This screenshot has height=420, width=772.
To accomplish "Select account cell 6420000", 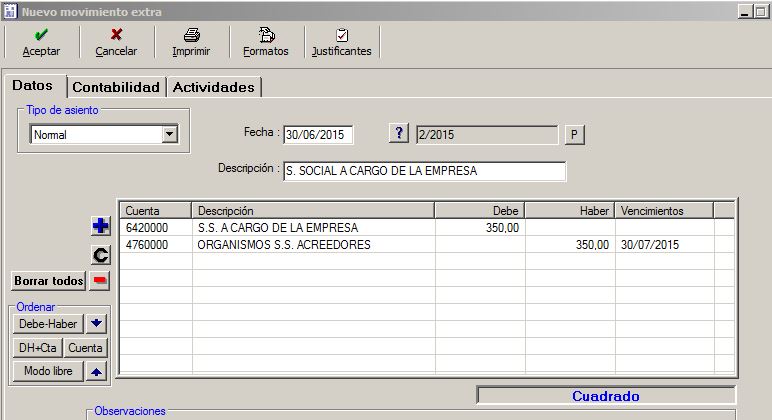I will click(x=156, y=227).
